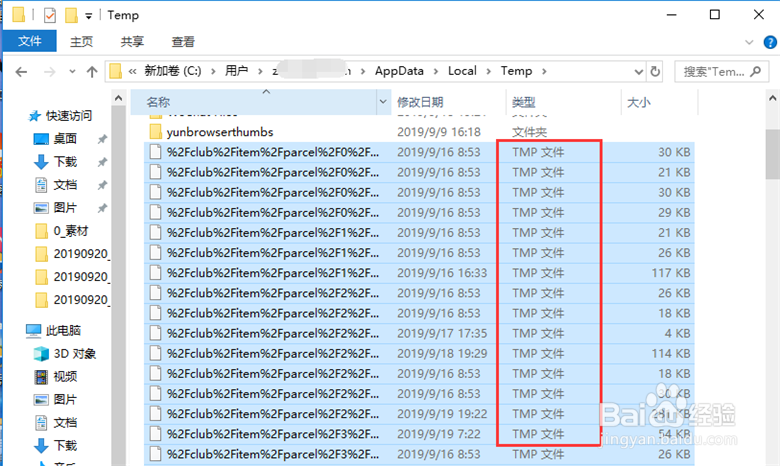Open pinned 下载 under quick access
The image size is (780, 466).
65,162
